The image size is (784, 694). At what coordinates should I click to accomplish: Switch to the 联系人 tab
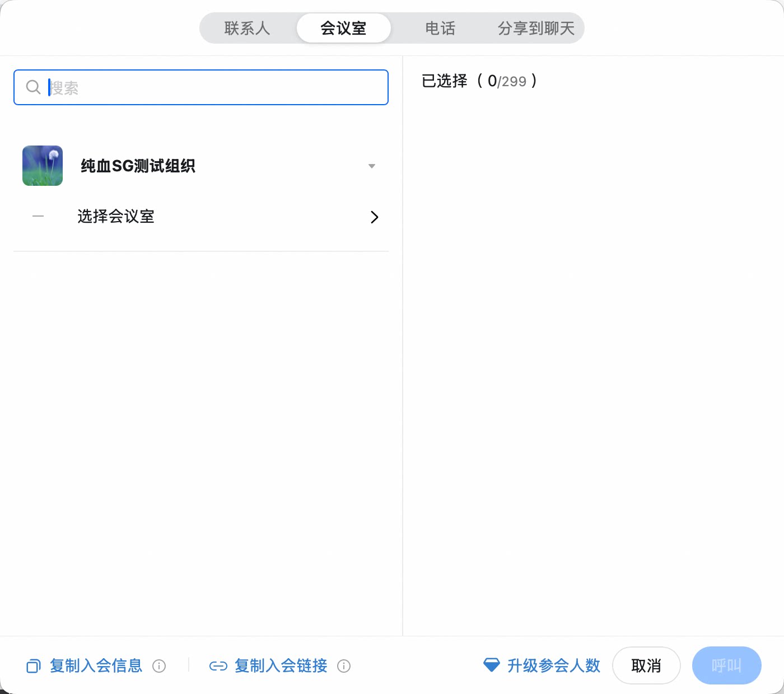[247, 28]
